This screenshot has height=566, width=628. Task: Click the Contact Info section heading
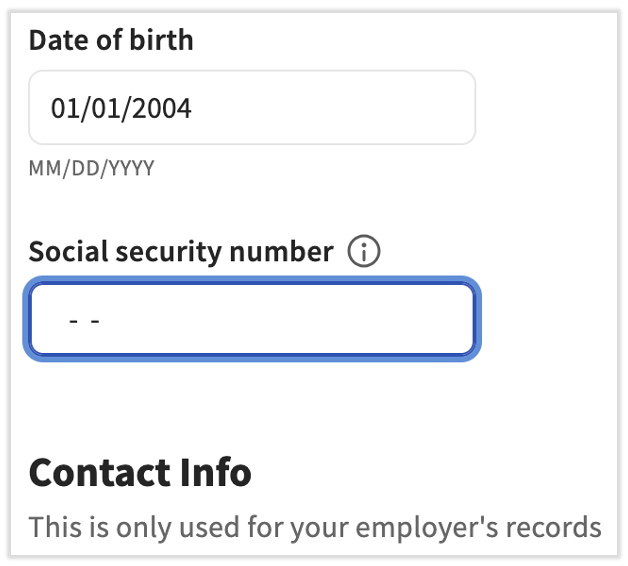(x=140, y=472)
